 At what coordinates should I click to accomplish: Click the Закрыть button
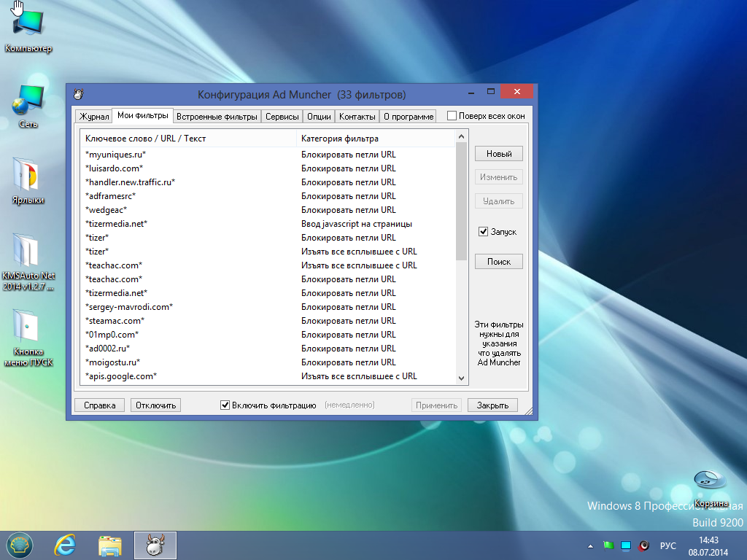click(x=492, y=405)
